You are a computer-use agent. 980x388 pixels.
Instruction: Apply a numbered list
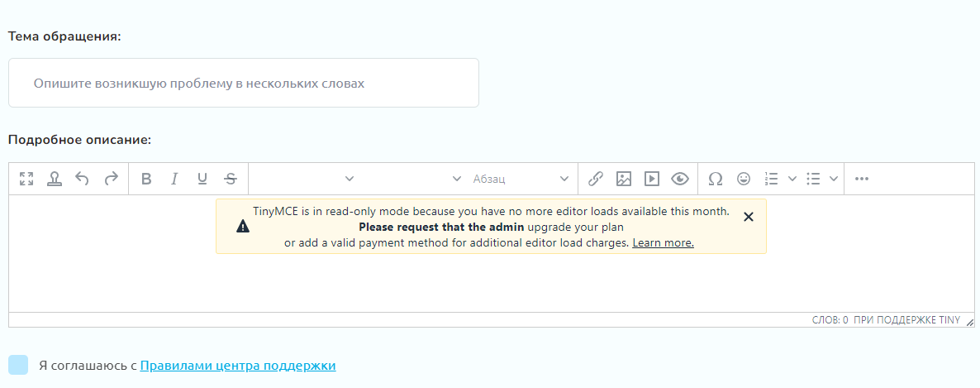click(x=772, y=179)
